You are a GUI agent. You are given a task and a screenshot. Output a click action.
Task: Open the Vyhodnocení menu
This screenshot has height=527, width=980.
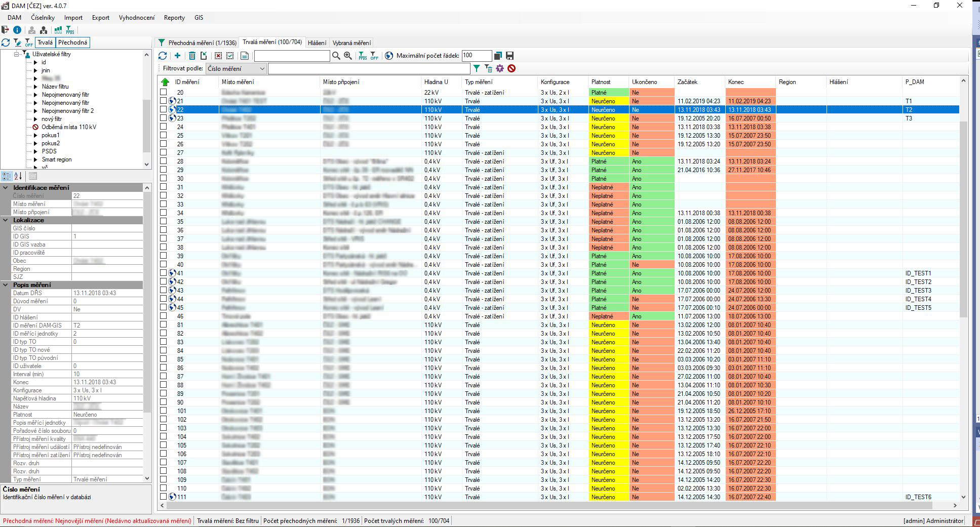click(137, 18)
